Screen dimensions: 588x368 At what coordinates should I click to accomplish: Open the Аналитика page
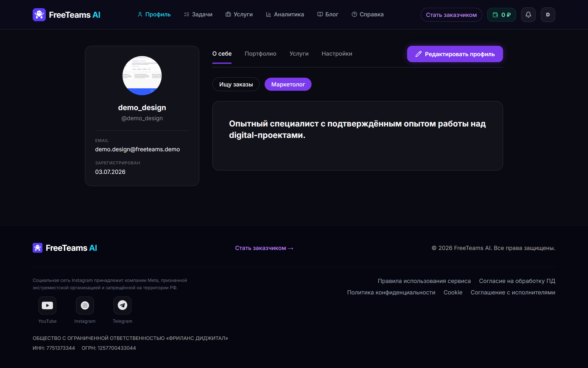285,14
